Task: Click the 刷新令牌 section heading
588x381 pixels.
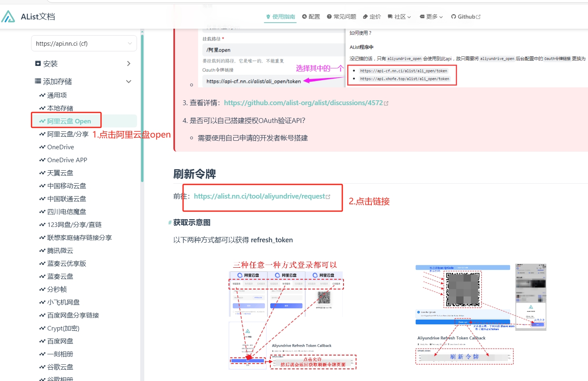Action: tap(194, 174)
